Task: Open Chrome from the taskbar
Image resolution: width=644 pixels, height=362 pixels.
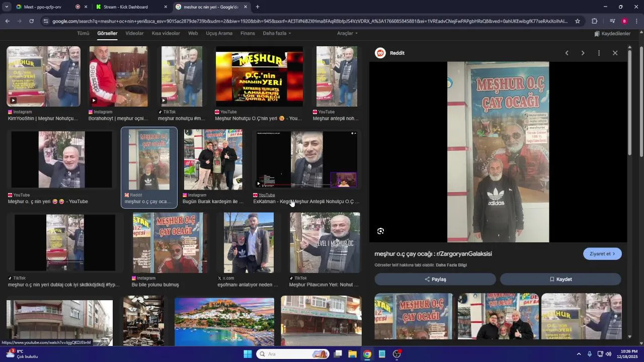Action: (x=367, y=354)
